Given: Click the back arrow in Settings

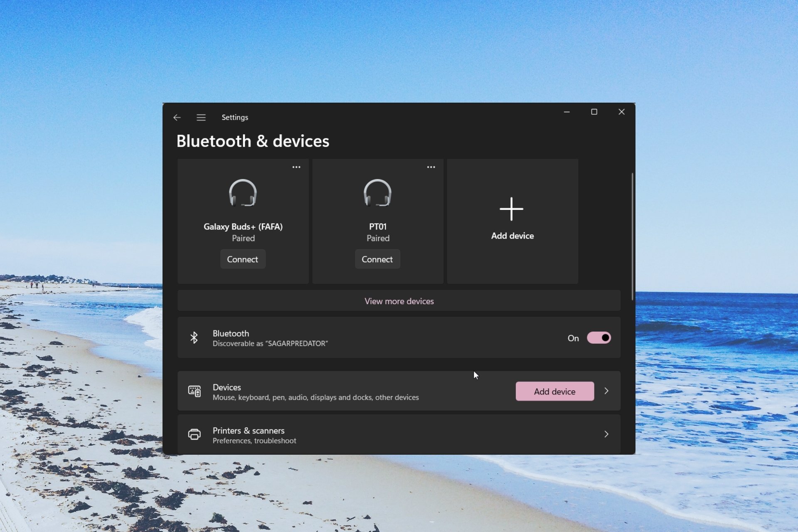Looking at the screenshot, I should click(177, 118).
